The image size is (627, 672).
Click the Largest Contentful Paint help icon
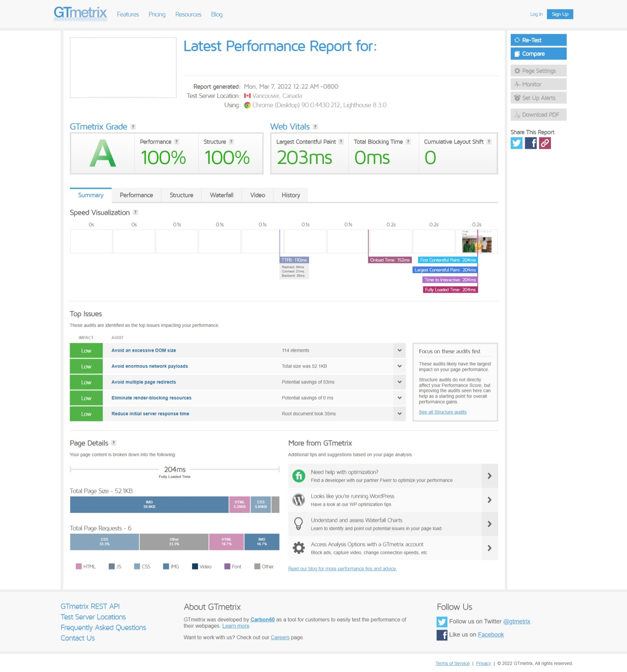[341, 142]
